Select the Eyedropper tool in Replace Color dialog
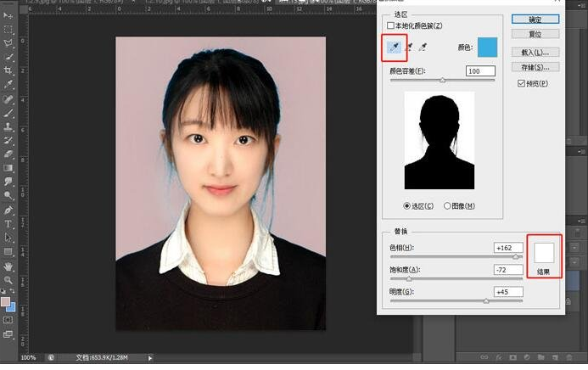This screenshot has height=370, width=588. 394,48
